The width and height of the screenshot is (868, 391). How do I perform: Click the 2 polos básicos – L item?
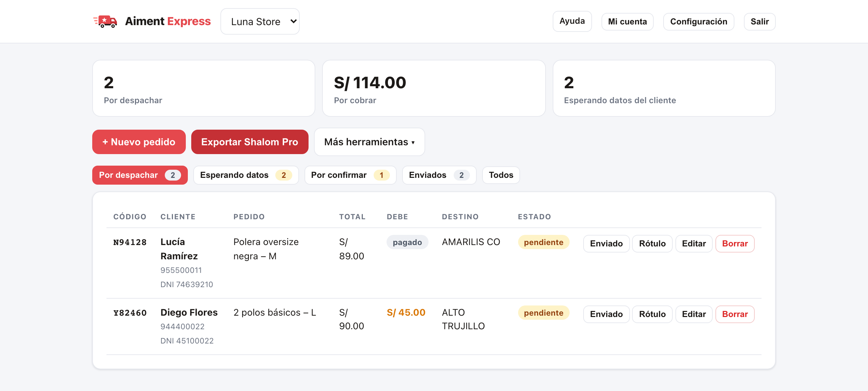click(x=275, y=313)
